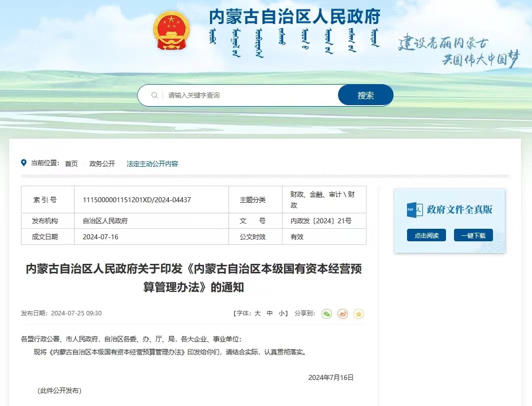Click the 成文日期 value 2024-07-16

pyautogui.click(x=100, y=237)
